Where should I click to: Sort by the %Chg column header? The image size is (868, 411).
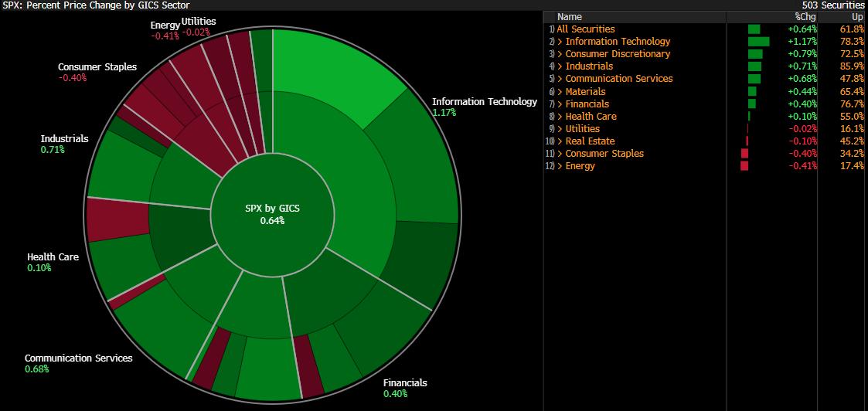(x=805, y=16)
